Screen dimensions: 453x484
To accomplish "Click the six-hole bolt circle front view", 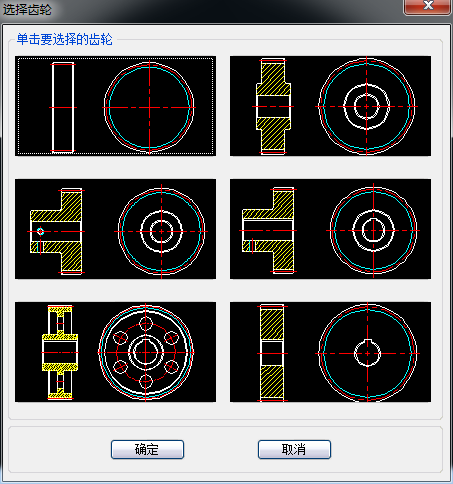I will pos(146,352).
